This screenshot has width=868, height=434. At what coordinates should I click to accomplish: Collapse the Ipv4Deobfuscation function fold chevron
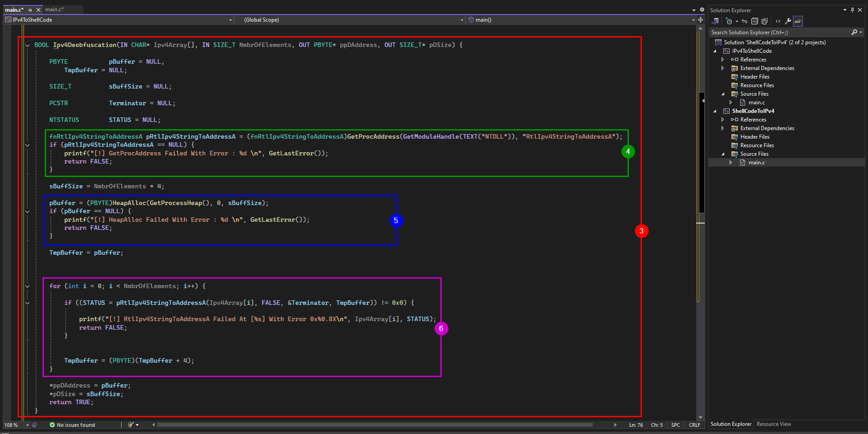click(28, 45)
